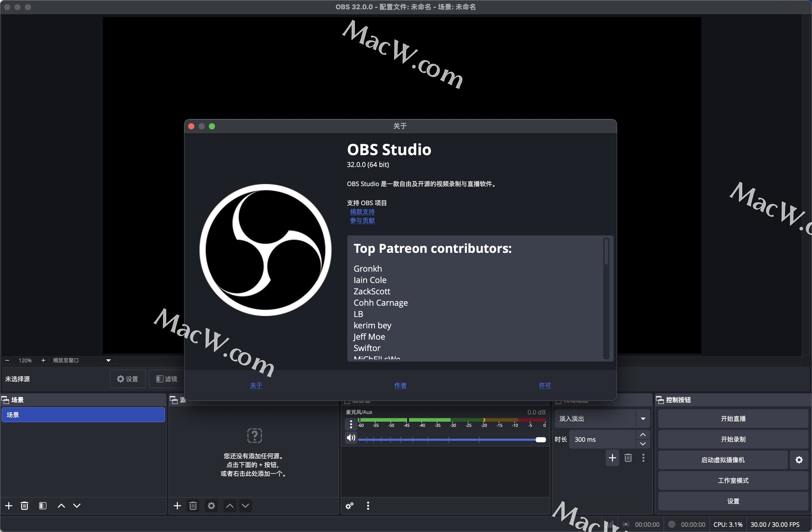Open advanced audio properties gears icon
This screenshot has height=532, width=812.
pos(349,506)
